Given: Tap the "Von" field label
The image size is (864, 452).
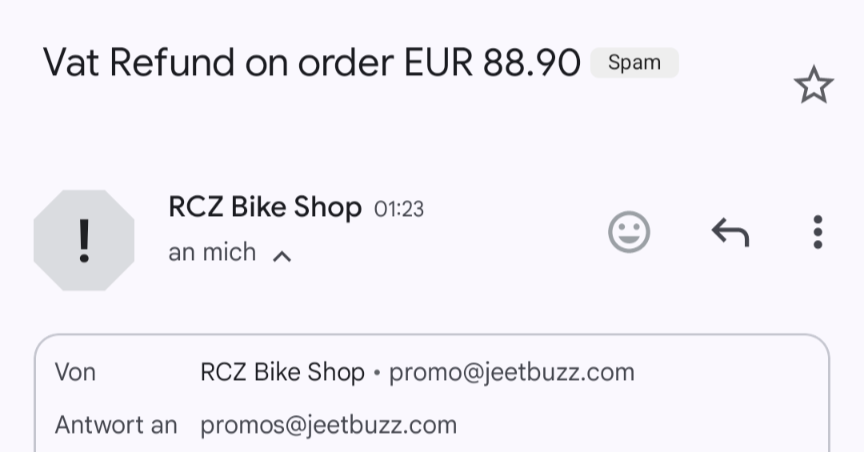Looking at the screenshot, I should [75, 373].
